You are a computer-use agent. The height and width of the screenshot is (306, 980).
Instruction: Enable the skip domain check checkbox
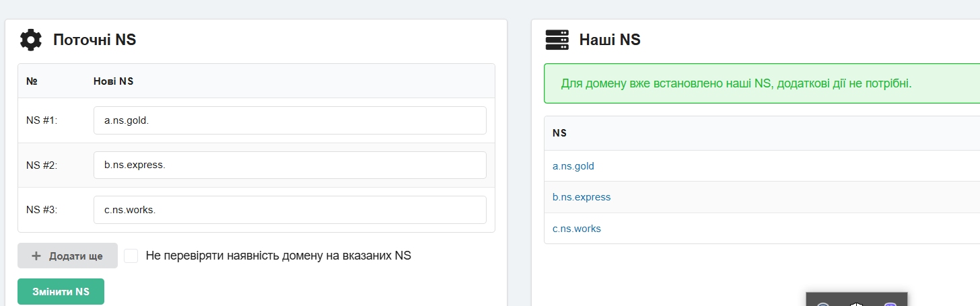(131, 256)
